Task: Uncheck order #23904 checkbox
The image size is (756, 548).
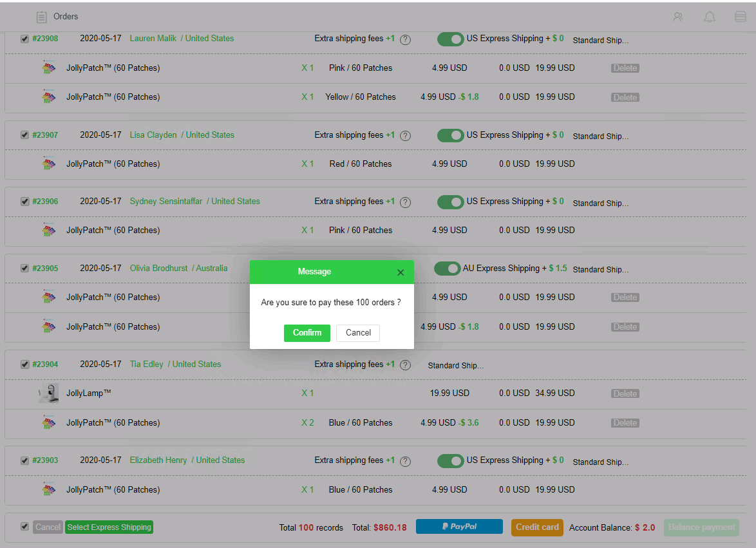Action: [24, 364]
